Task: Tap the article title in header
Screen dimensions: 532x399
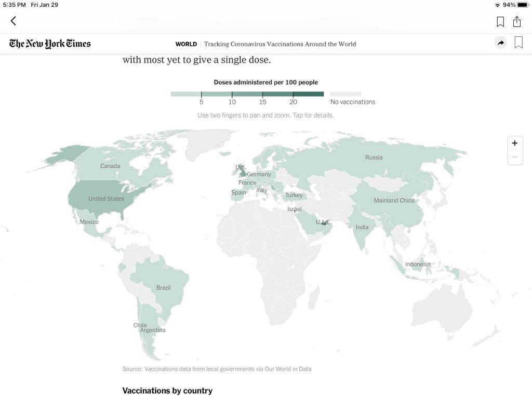Action: pos(280,44)
